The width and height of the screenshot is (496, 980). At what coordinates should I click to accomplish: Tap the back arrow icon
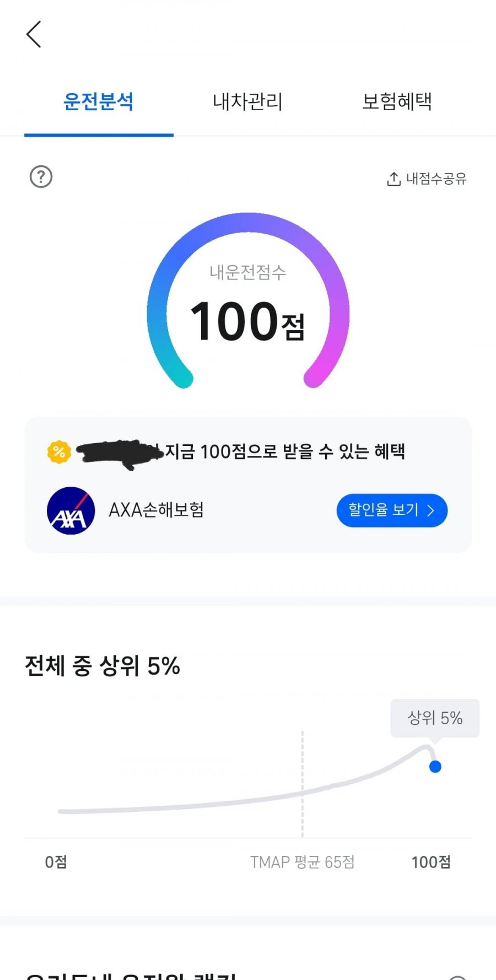(34, 34)
